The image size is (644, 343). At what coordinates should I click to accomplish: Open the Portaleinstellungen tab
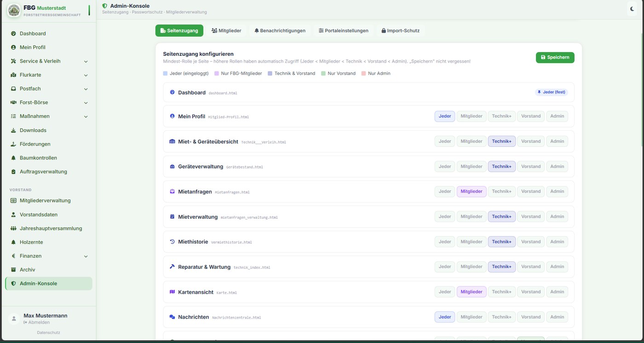click(344, 31)
